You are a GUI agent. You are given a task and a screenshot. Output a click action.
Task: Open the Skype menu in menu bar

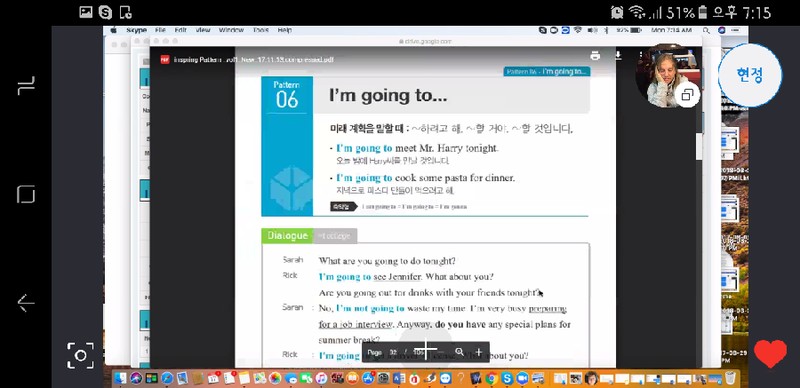(136, 30)
